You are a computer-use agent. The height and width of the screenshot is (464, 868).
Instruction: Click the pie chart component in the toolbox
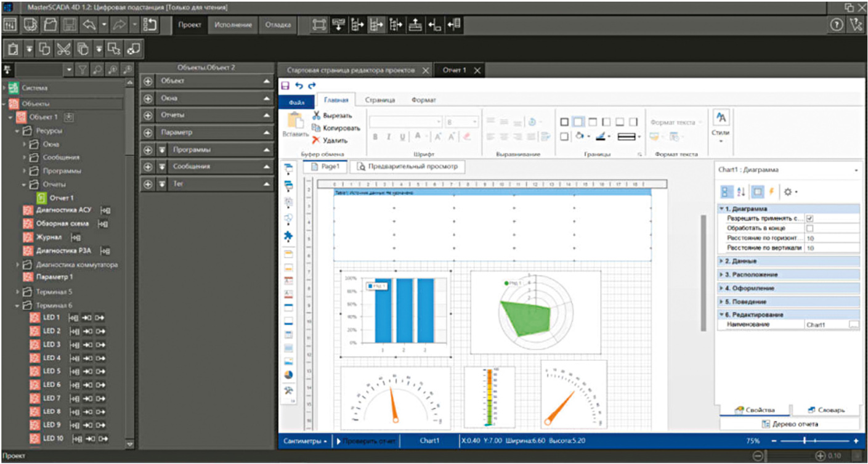coord(288,374)
